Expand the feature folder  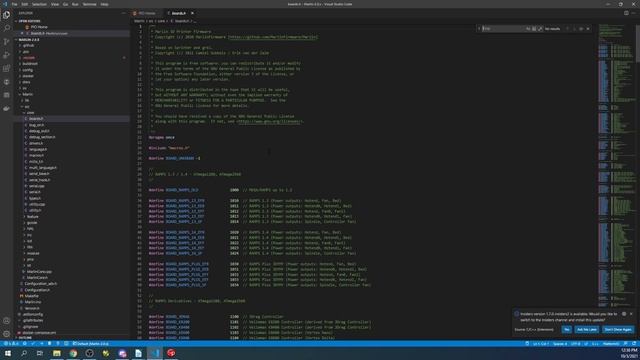33,216
